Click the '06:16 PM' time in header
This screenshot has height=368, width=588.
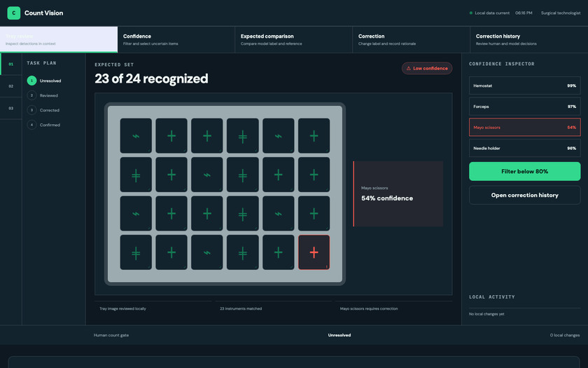(524, 13)
